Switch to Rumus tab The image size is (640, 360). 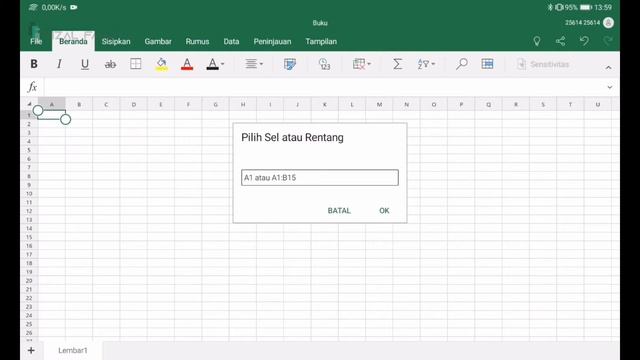[x=197, y=41]
